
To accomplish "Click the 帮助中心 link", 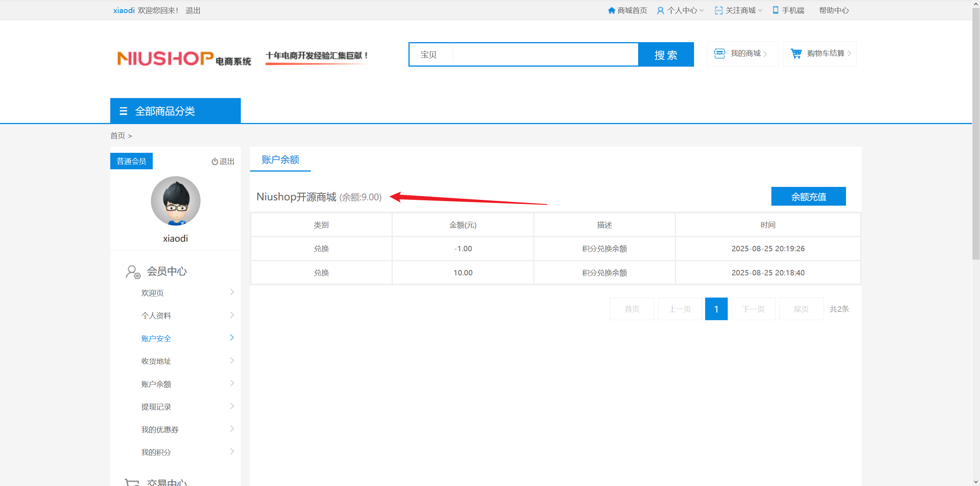I will (x=834, y=10).
